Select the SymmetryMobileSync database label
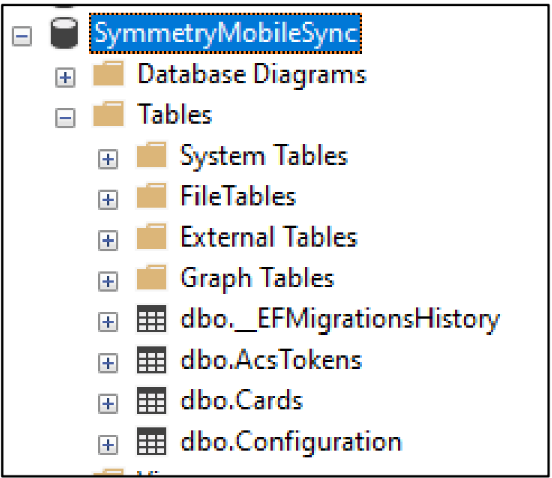The image size is (552, 478). point(226,33)
